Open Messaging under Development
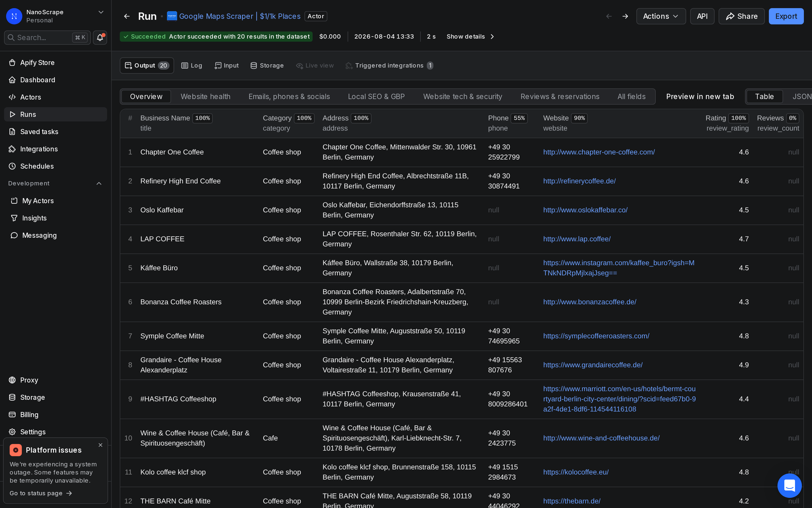812x508 pixels. point(55,235)
